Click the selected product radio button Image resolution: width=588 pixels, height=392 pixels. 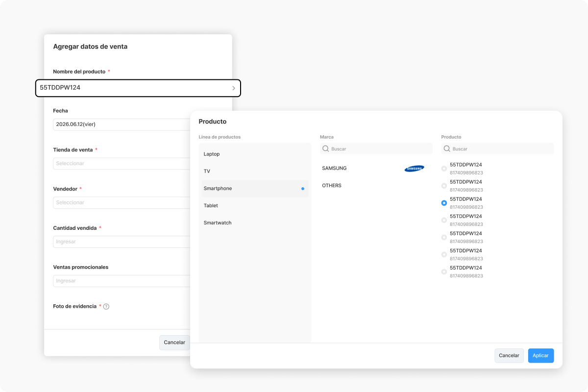[x=444, y=203]
